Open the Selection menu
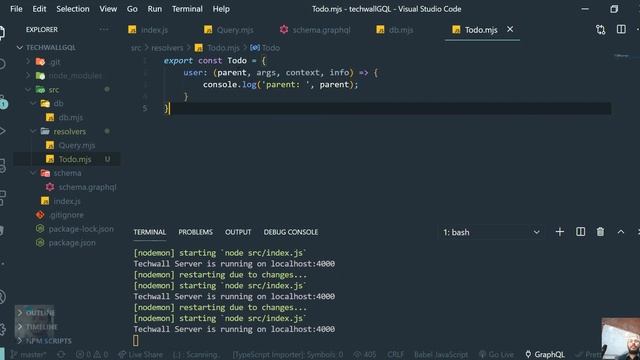Viewport: 640px width, 360px height. 73,9
